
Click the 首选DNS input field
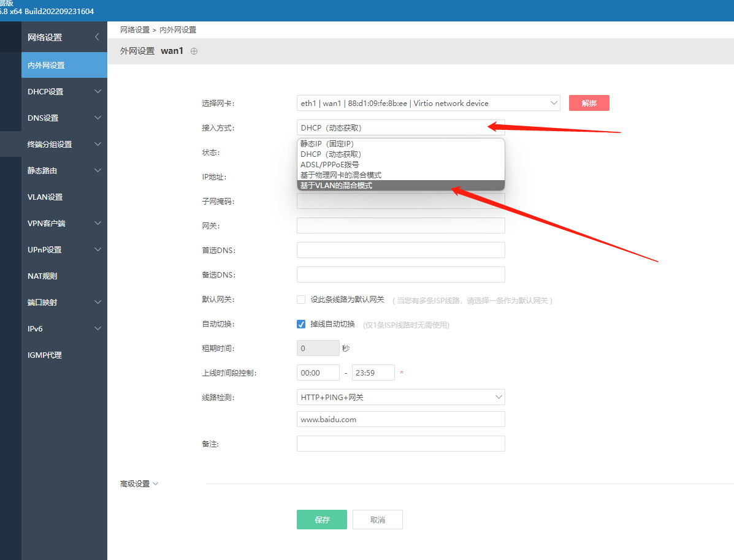tap(400, 250)
